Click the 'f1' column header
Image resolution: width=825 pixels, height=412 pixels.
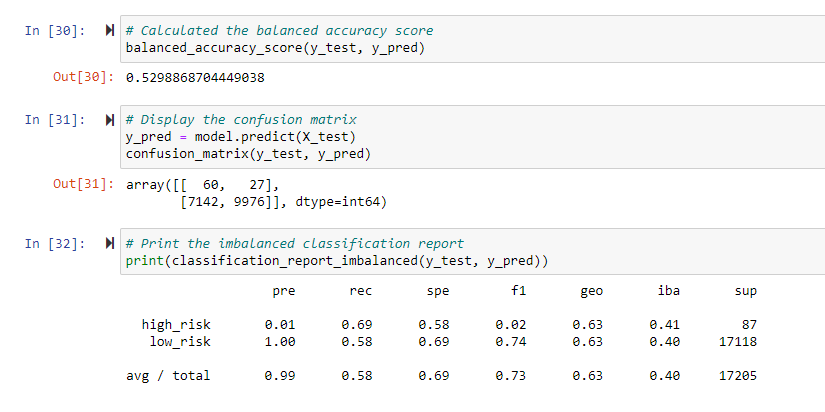pos(519,290)
